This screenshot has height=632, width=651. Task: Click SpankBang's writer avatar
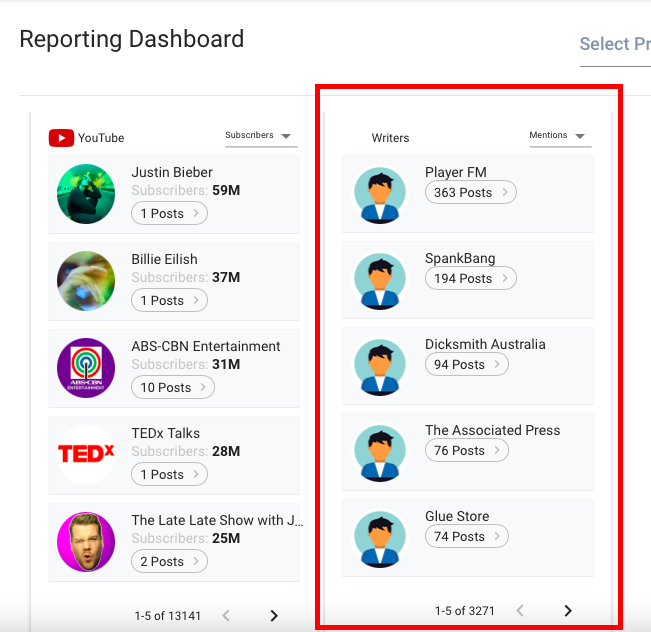coord(380,280)
